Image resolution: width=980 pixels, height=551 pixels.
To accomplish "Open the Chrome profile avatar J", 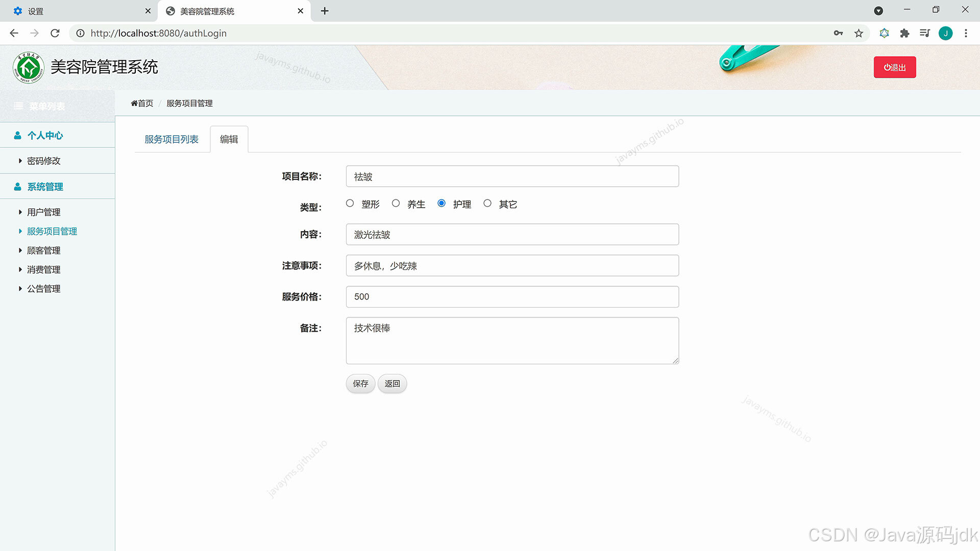I will point(945,33).
